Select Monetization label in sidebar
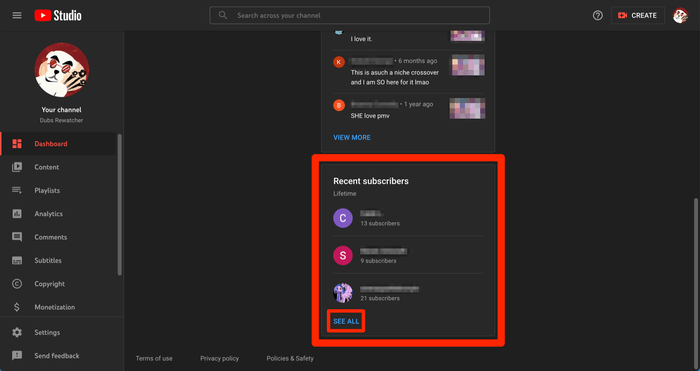 coord(55,307)
